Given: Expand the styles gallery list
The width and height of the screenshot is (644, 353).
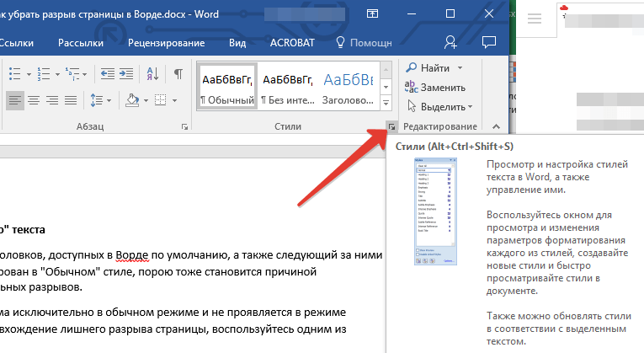Looking at the screenshot, I should [386, 102].
